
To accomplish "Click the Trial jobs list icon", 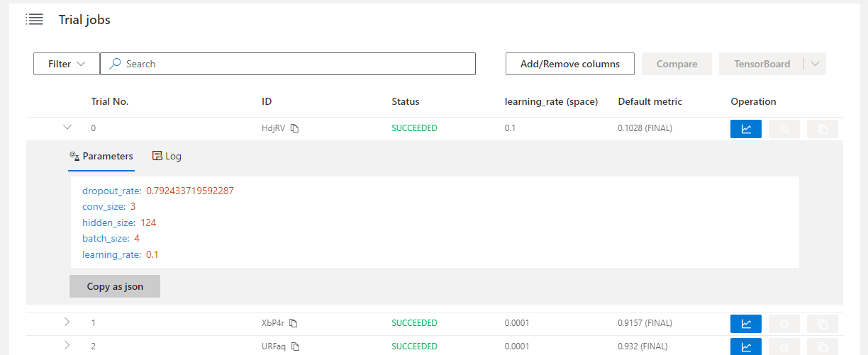I will pyautogui.click(x=35, y=20).
